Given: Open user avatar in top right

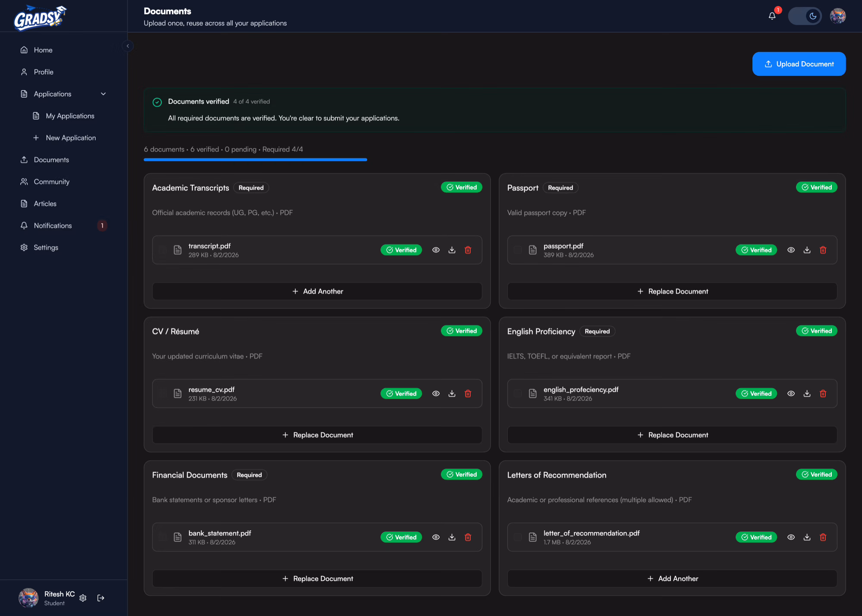Looking at the screenshot, I should pos(838,16).
